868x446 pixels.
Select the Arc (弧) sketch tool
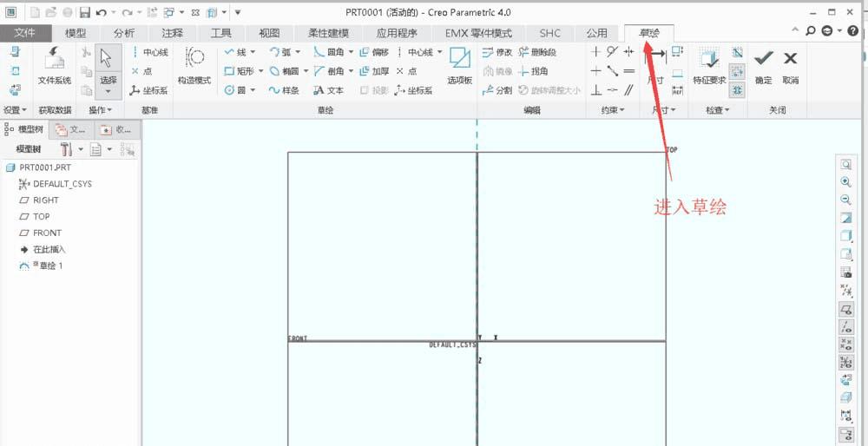280,53
